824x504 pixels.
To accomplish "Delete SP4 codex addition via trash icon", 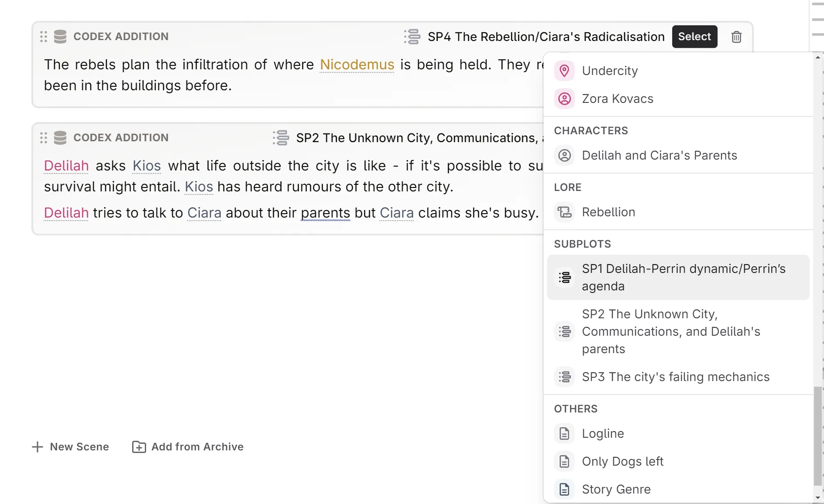I will (736, 37).
